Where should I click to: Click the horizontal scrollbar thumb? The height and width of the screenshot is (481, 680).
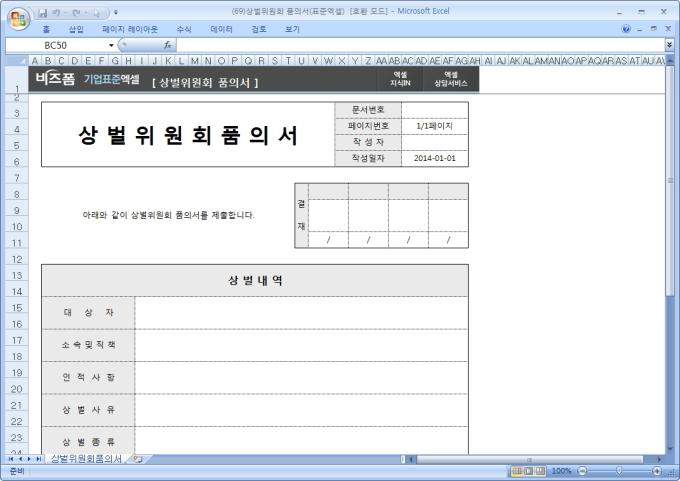[529, 459]
